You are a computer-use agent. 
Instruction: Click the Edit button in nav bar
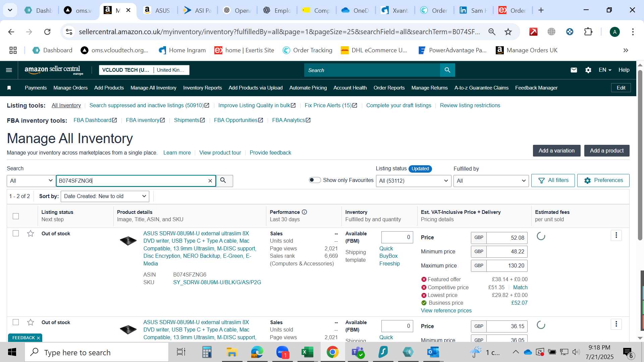tap(621, 88)
